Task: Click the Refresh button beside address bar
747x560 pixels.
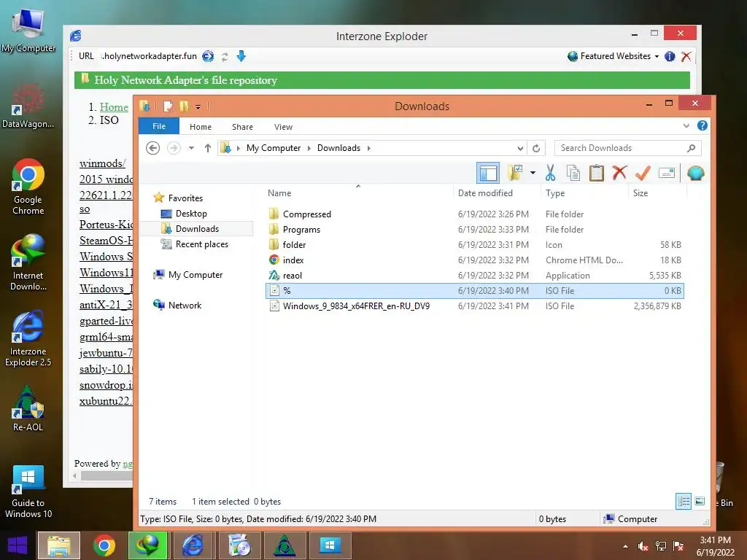Action: [x=536, y=148]
